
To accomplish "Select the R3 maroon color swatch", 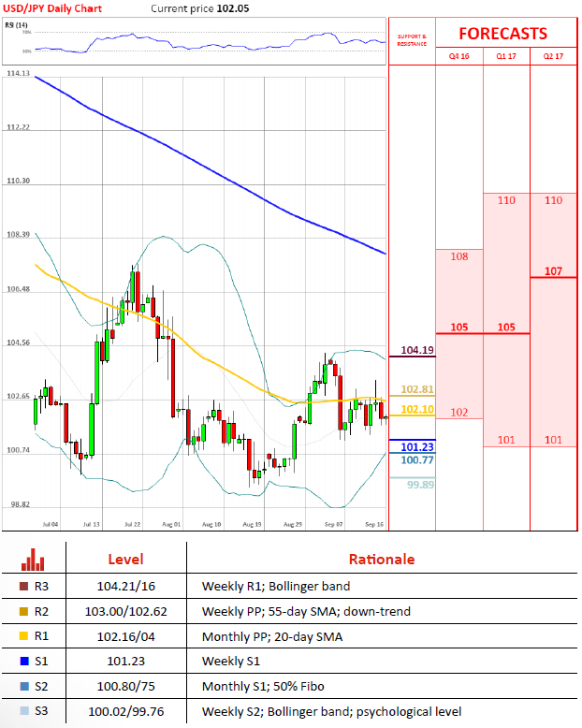I will 23,587.
